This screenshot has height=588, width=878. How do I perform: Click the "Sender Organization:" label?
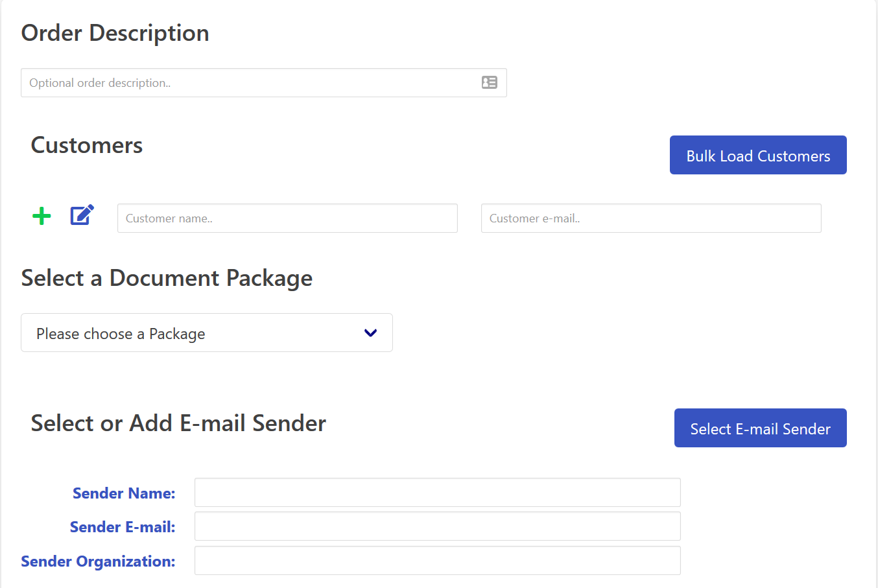point(98,561)
